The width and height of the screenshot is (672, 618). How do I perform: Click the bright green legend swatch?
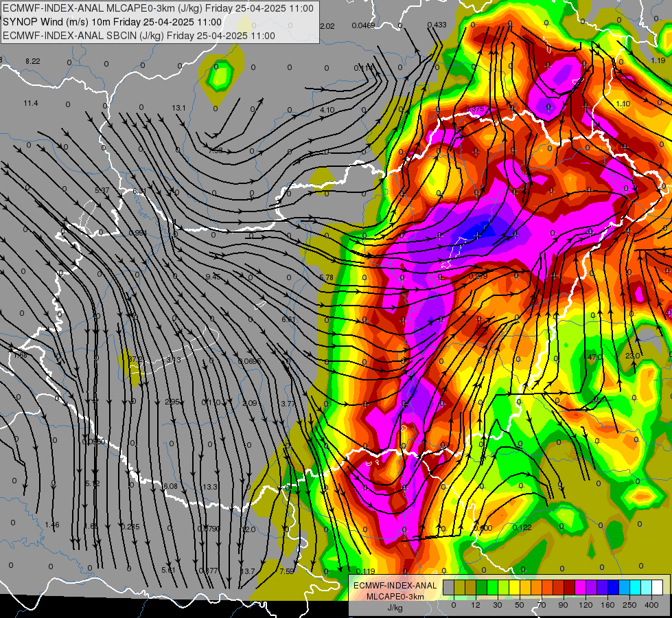(x=492, y=587)
